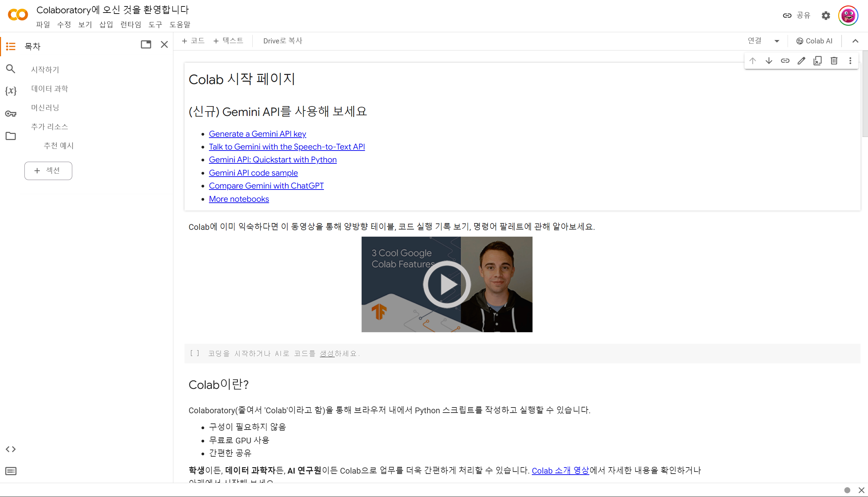Click the edit pencil icon on cell toolbar
This screenshot has height=497, width=868.
tap(802, 61)
